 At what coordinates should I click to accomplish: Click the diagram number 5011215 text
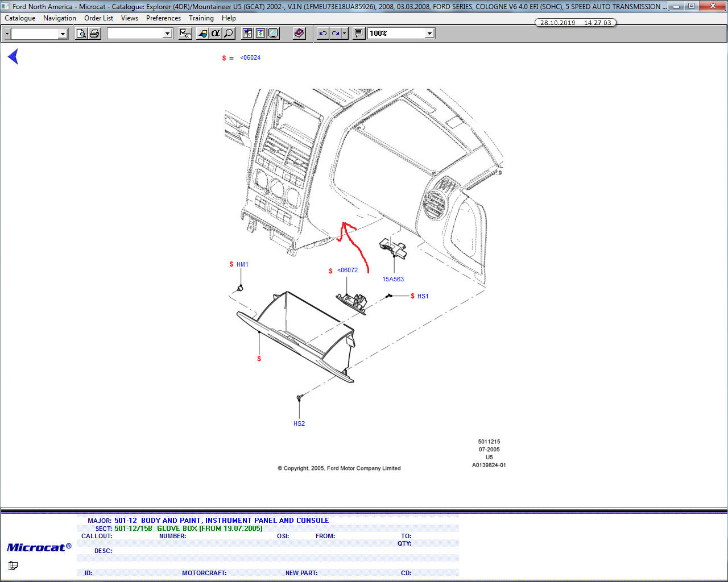click(x=489, y=442)
